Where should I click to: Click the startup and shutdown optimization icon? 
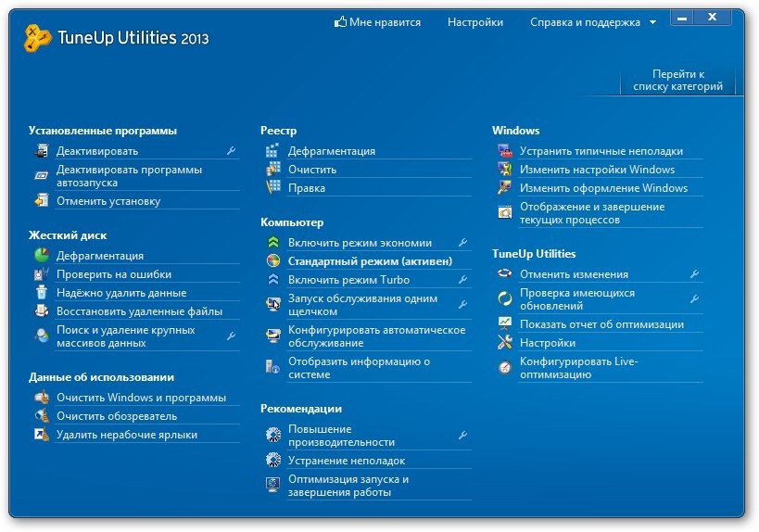click(x=273, y=485)
